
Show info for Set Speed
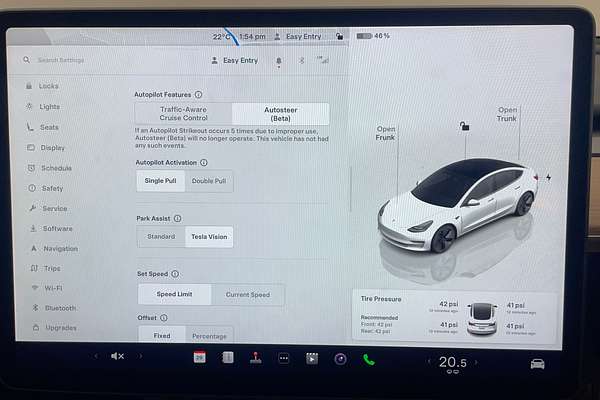point(175,274)
